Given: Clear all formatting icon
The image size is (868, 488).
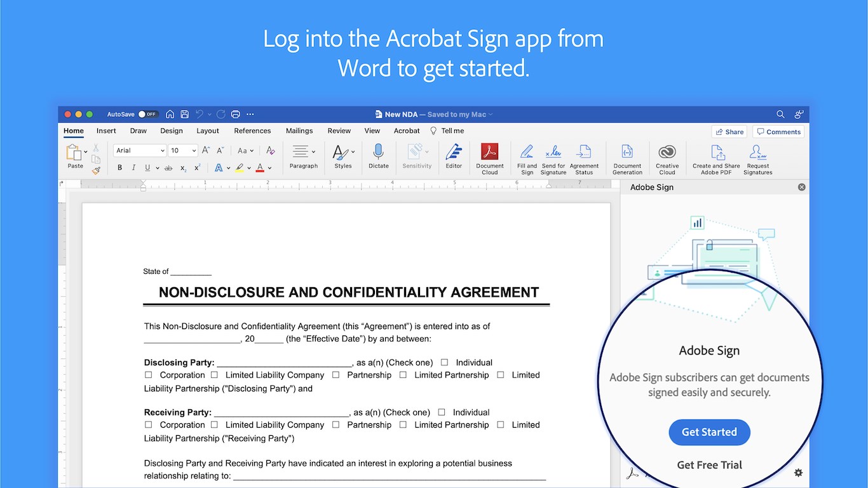Looking at the screenshot, I should [x=271, y=151].
